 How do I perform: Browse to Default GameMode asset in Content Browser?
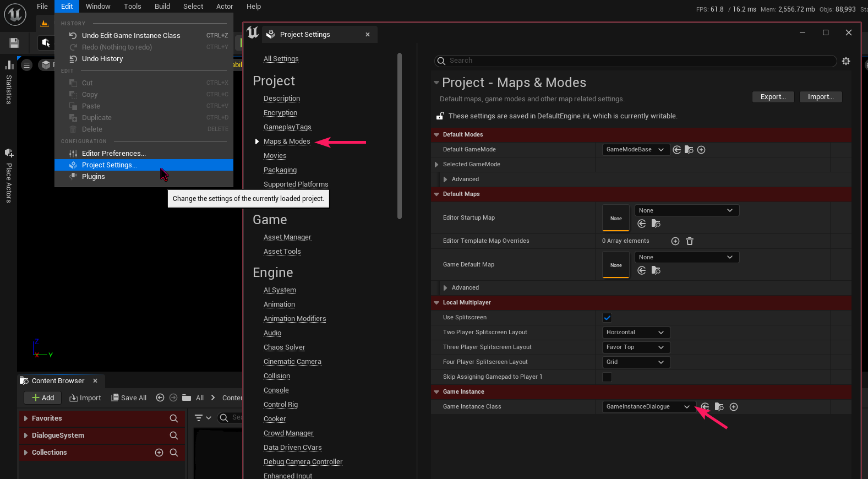tap(689, 150)
